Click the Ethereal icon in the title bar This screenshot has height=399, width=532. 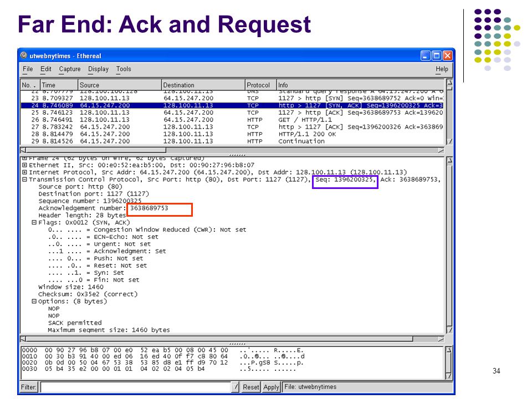click(23, 55)
